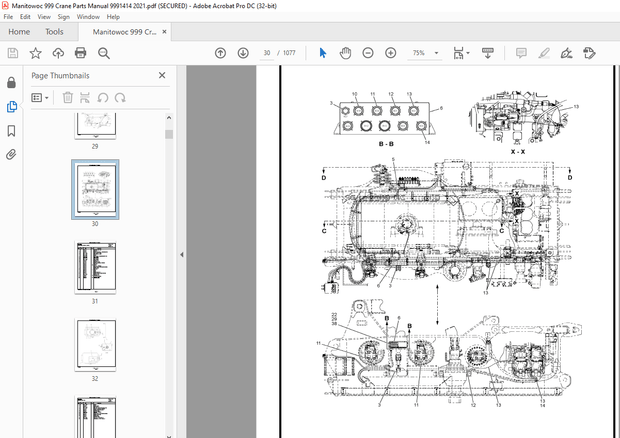Click the Save file icon
The width and height of the screenshot is (620, 438).
13,53
